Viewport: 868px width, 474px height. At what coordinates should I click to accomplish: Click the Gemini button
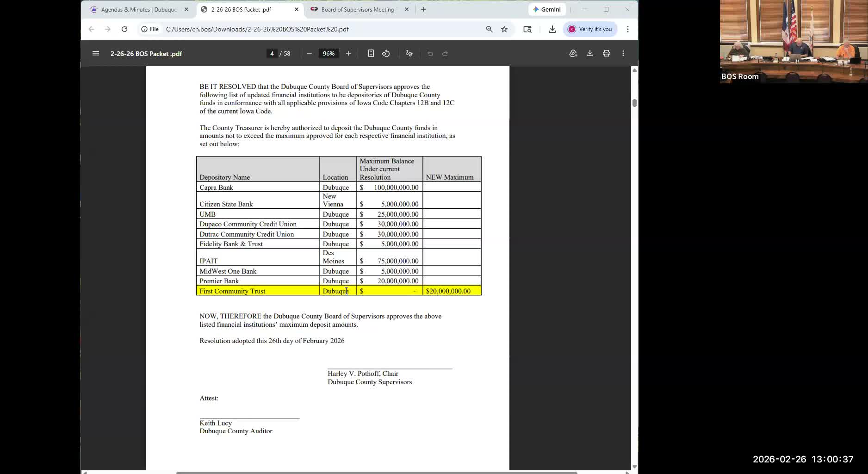pos(546,9)
